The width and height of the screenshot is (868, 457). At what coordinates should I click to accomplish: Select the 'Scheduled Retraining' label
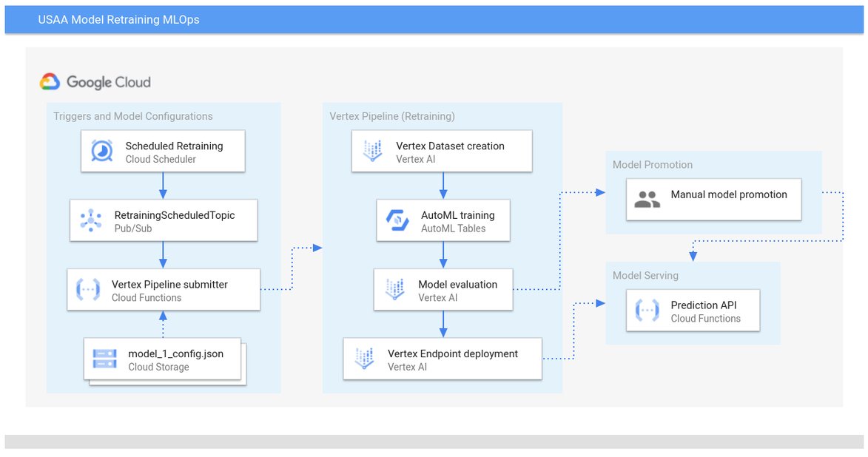(x=175, y=146)
